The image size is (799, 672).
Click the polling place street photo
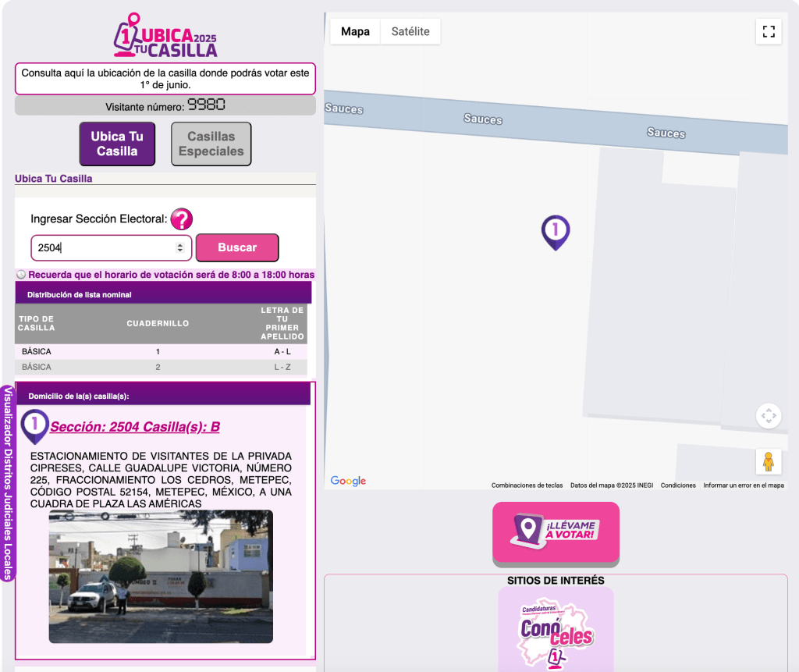[161, 576]
